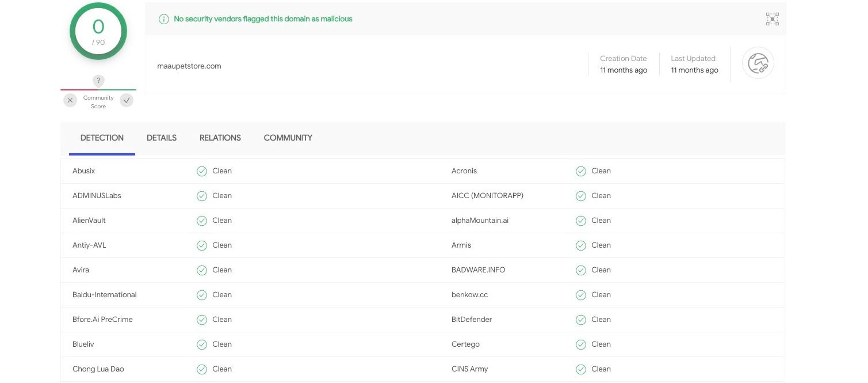Viewport: 868px width, 383px height.
Task: Click the AlienVault vendor name
Action: 89,221
